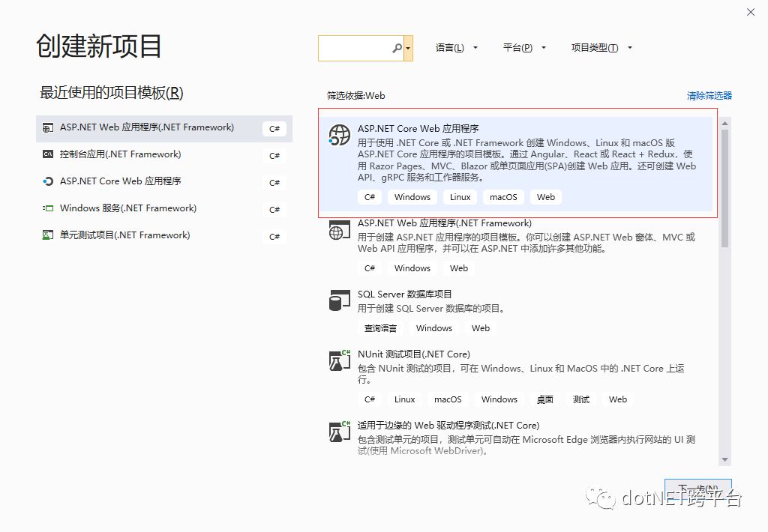Click Linux tag in ASP.NET Core template
Image resolution: width=768 pixels, height=532 pixels.
tap(460, 197)
